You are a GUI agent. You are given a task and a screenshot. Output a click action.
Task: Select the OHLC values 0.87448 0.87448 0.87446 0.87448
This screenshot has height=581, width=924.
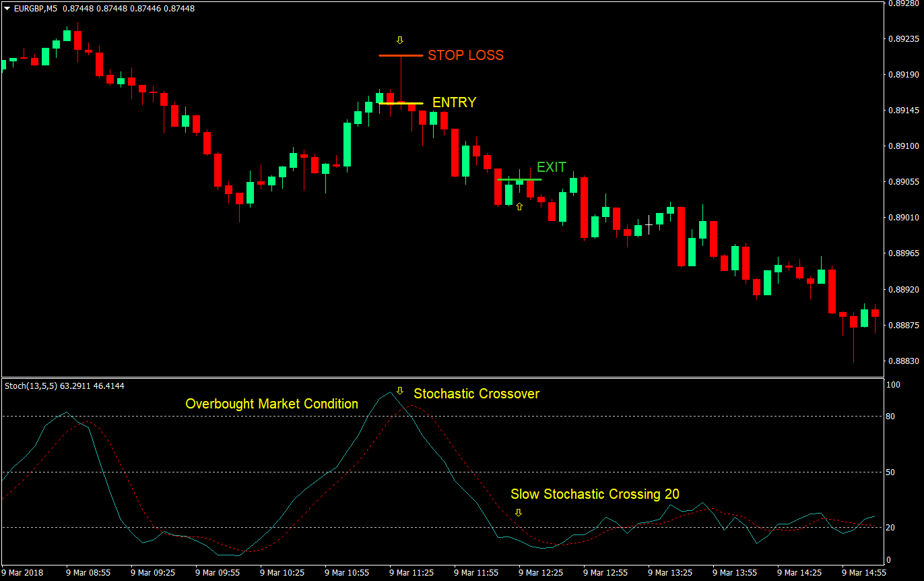click(129, 9)
